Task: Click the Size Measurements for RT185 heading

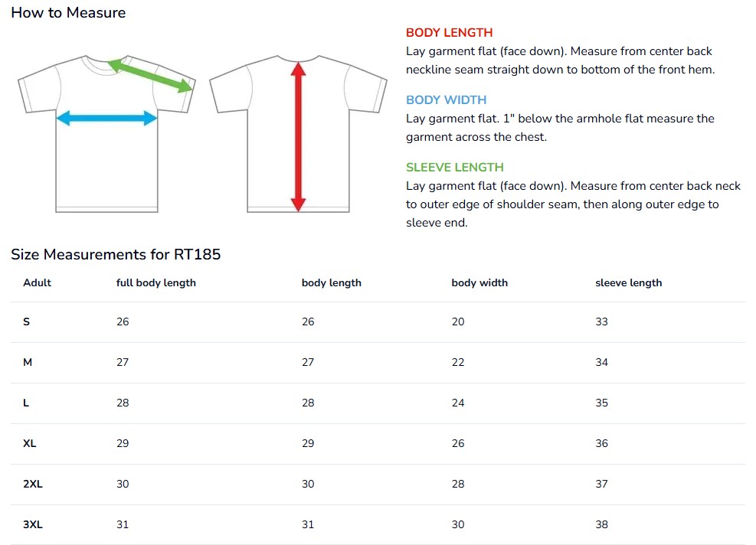Action: point(116,255)
